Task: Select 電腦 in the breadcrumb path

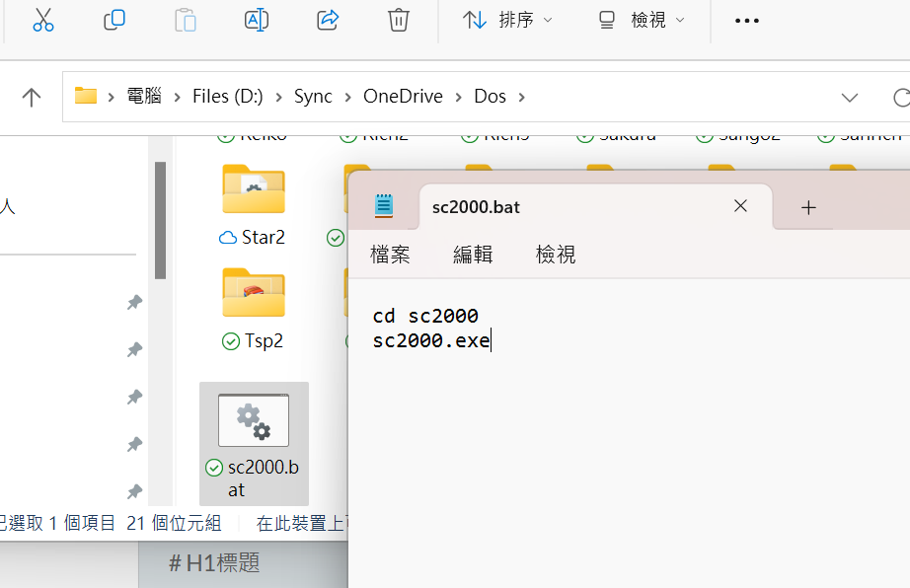Action: coord(144,97)
